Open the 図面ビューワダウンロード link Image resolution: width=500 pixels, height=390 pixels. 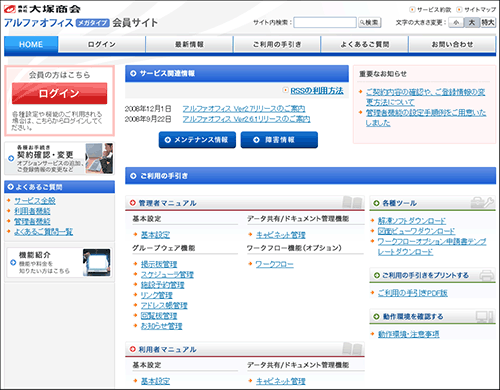point(416,231)
